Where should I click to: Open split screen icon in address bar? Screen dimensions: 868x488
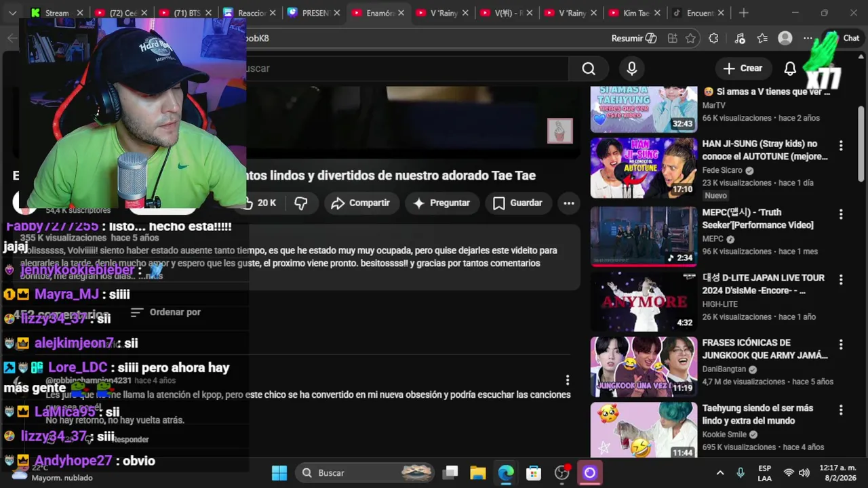(x=673, y=39)
